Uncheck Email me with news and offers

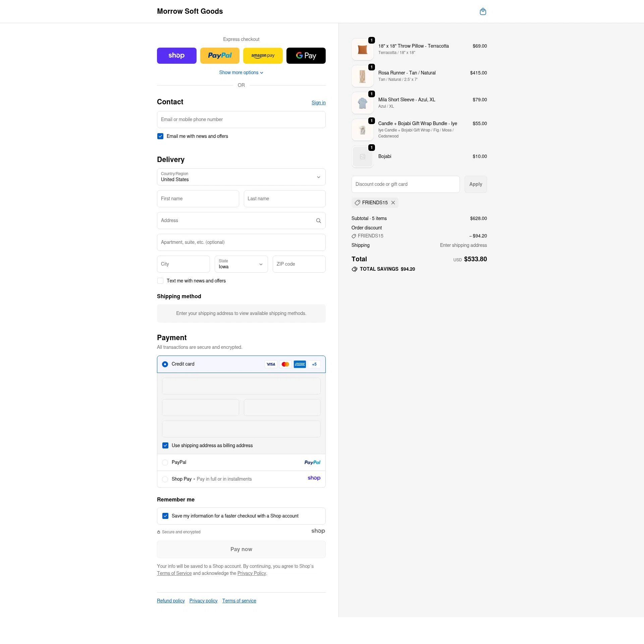coord(160,136)
